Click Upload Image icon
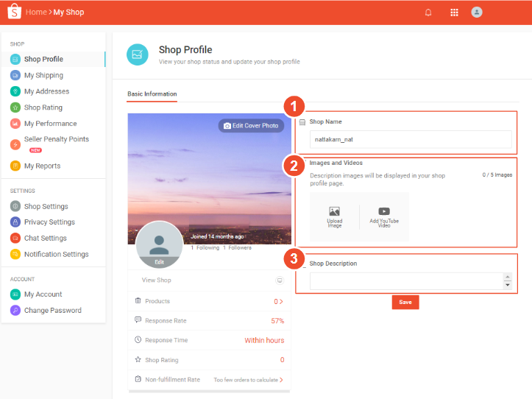The width and height of the screenshot is (532, 399). [x=334, y=212]
